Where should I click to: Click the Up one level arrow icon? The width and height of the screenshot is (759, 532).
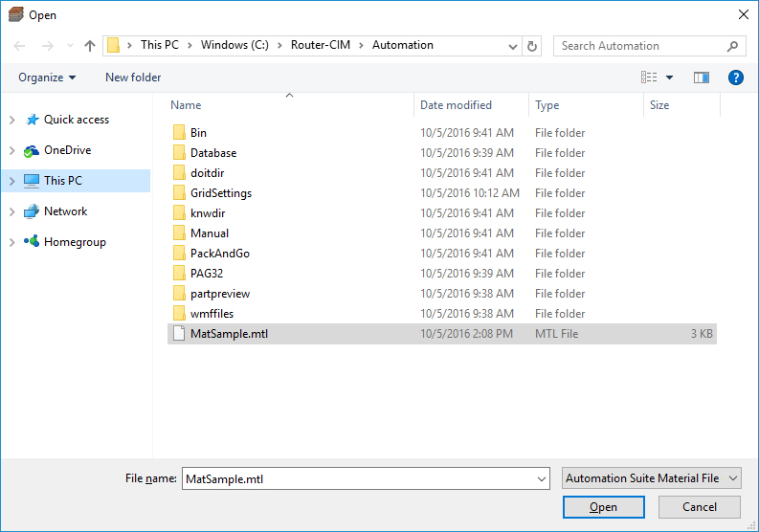pos(90,46)
